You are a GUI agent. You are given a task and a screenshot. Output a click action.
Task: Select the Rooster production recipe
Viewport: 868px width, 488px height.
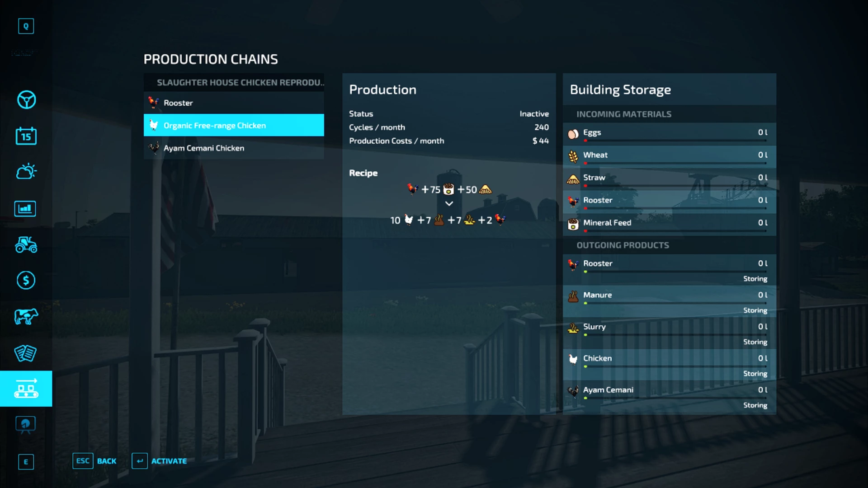point(233,103)
